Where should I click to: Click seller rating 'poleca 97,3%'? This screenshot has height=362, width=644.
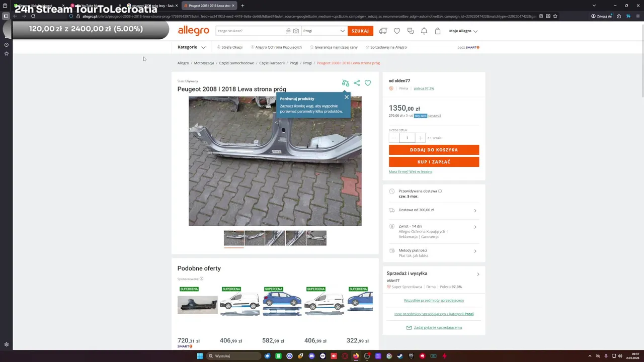coord(424,88)
